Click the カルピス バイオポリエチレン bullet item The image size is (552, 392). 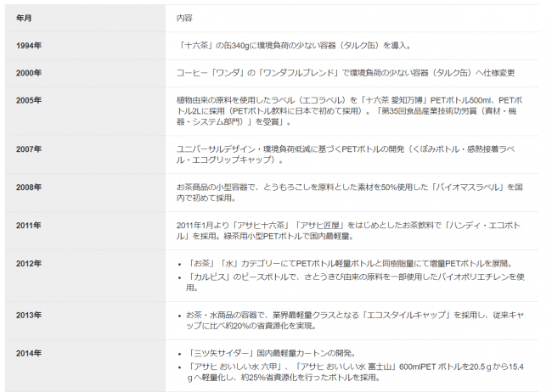[x=356, y=283]
